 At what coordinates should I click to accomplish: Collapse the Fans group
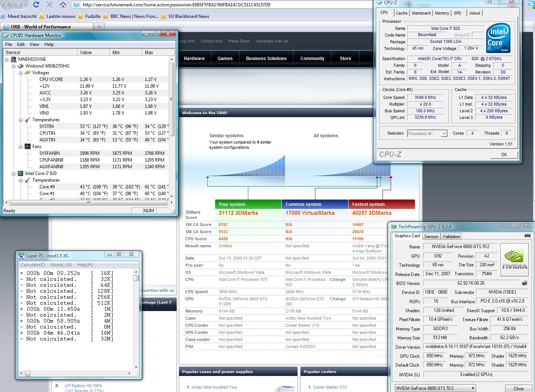click(x=21, y=147)
